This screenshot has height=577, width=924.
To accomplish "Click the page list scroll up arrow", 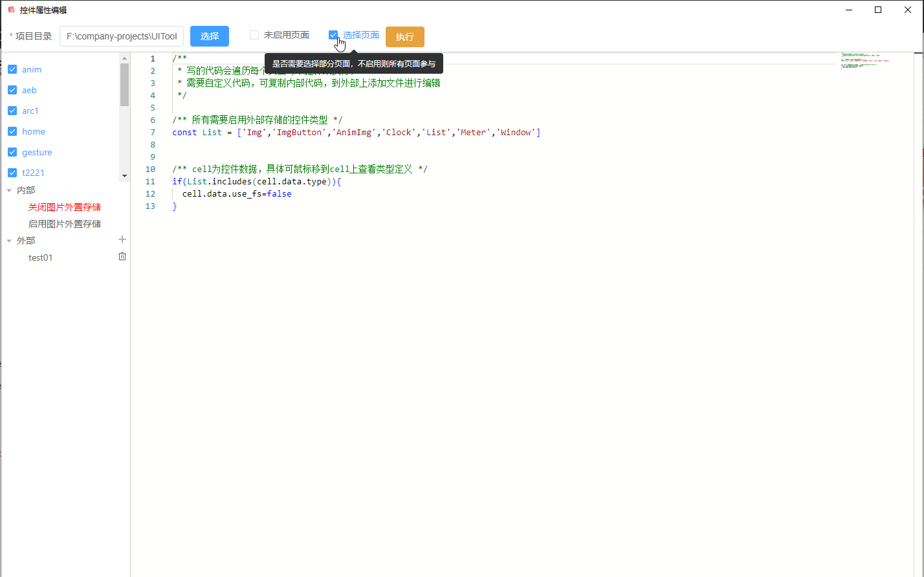I will click(x=125, y=58).
